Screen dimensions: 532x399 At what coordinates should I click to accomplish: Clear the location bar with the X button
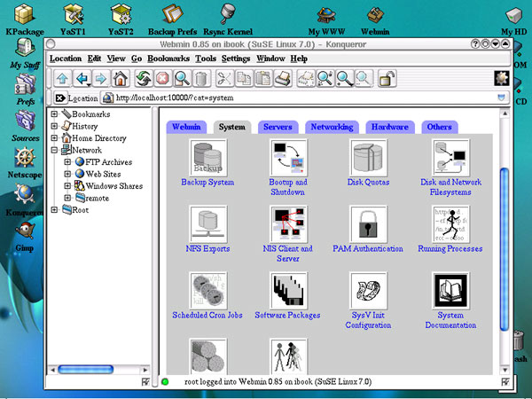click(x=60, y=98)
